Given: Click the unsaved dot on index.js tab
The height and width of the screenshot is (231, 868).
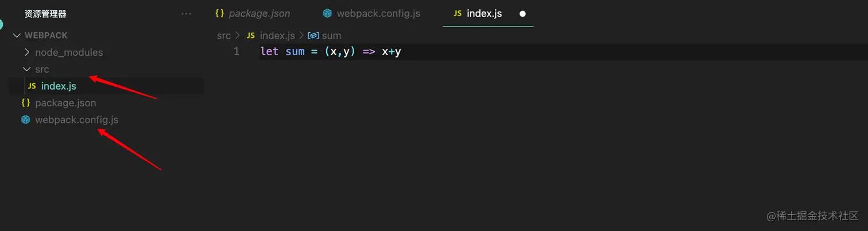Looking at the screenshot, I should coord(522,14).
